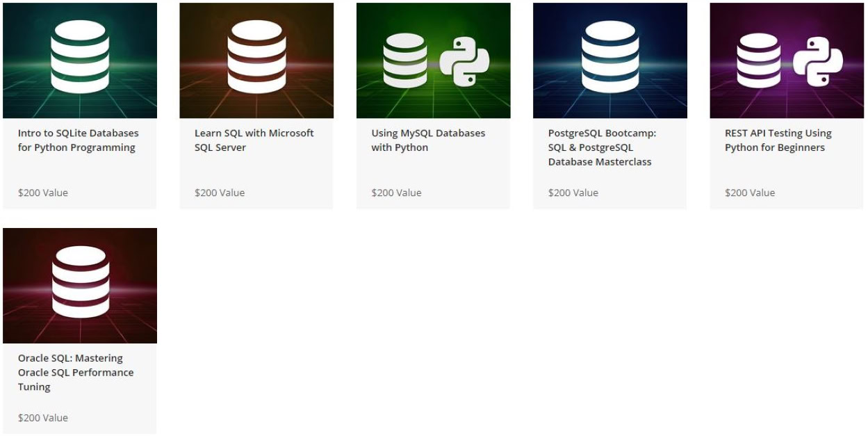Click the database icon on the Oracle SQL image
The width and height of the screenshot is (868, 438).
[80, 282]
